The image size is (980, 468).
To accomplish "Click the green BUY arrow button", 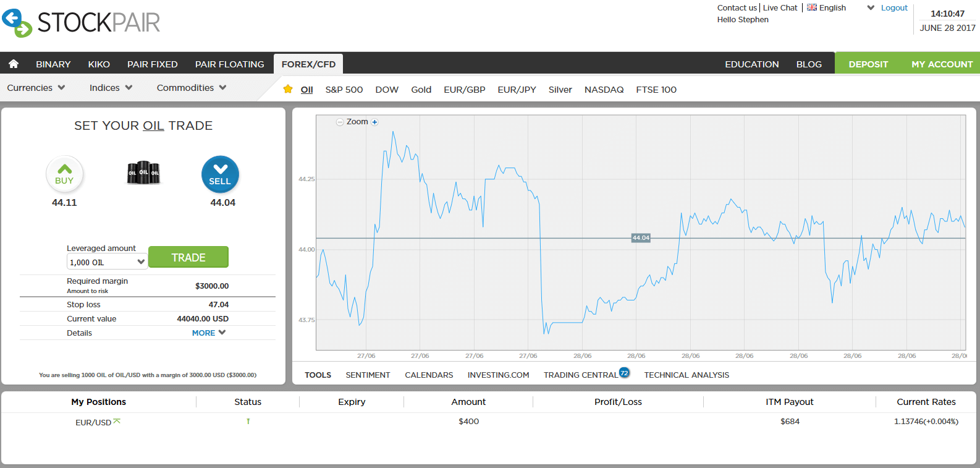I will click(64, 174).
